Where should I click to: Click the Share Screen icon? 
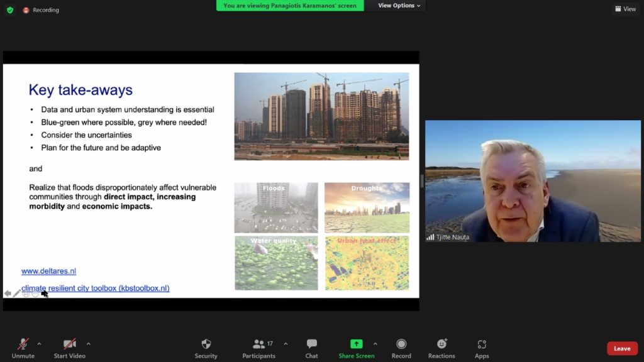click(x=356, y=344)
